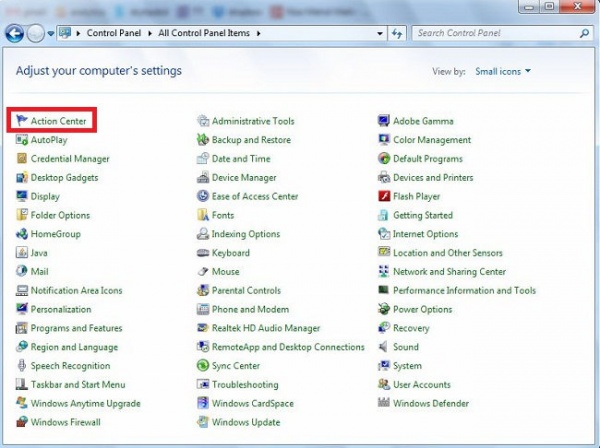The height and width of the screenshot is (448, 600).
Task: Click the Forward navigation button
Action: 36,34
